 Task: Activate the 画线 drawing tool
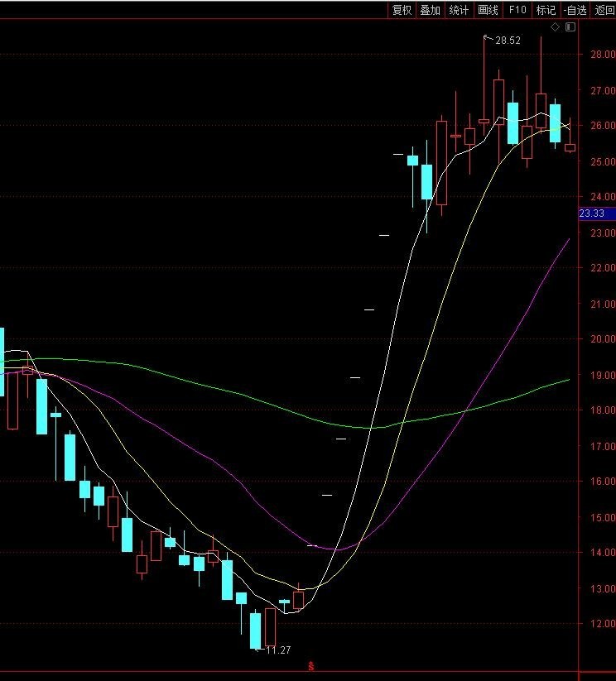[488, 10]
